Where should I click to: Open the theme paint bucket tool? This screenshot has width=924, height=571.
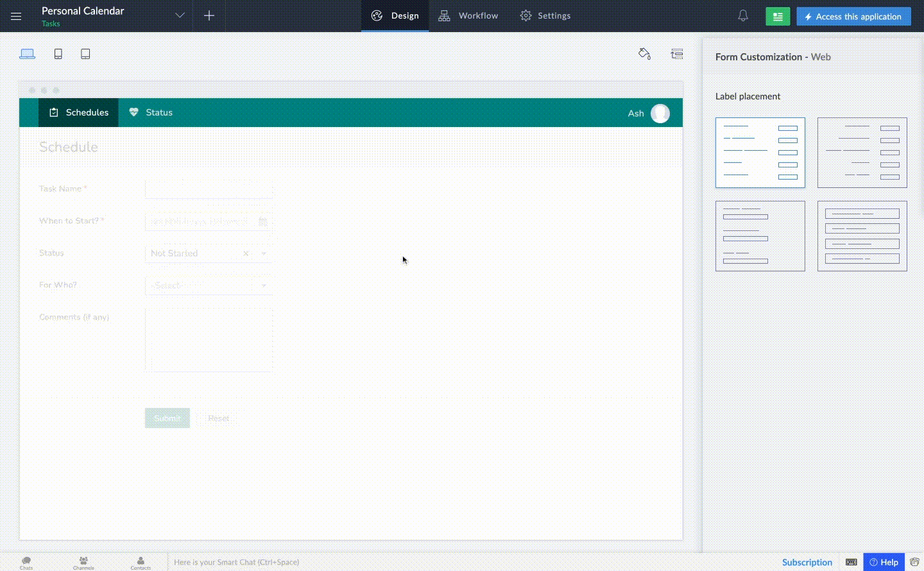(644, 54)
